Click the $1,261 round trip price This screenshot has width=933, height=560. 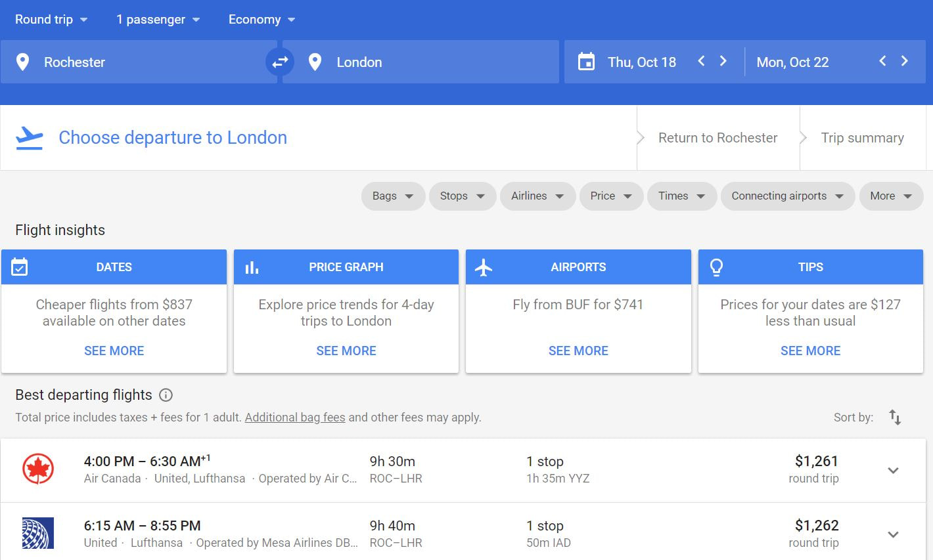(x=816, y=462)
